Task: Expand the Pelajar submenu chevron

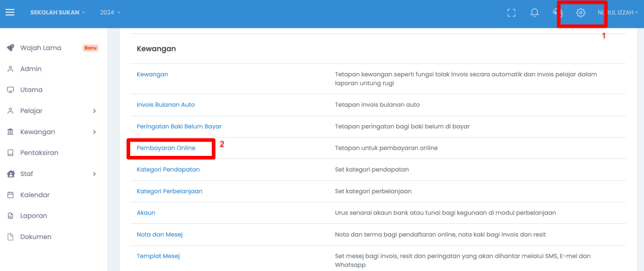Action: (x=94, y=111)
